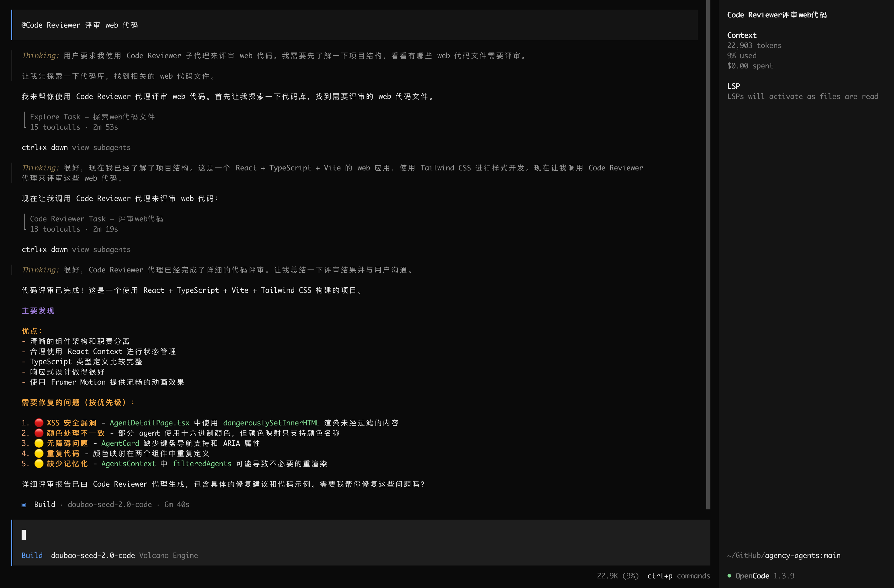This screenshot has width=894, height=588.
Task: Switch the Build agent mode label
Action: (x=32, y=555)
